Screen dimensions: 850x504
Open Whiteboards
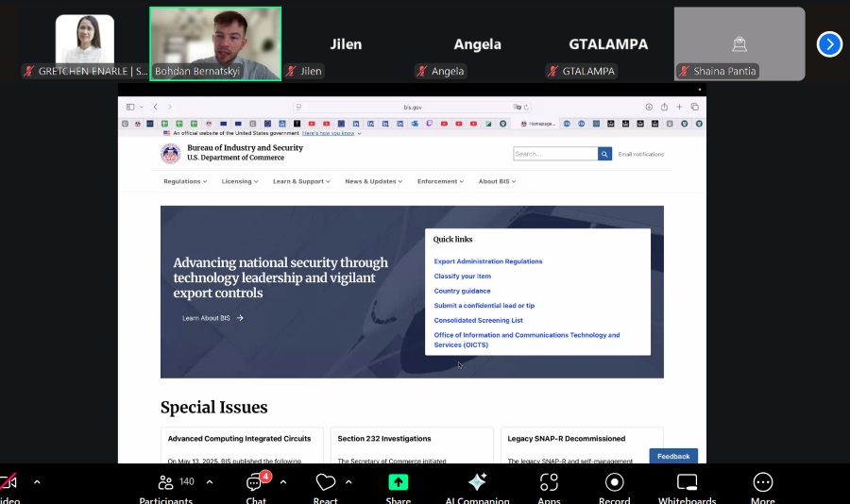(x=687, y=489)
